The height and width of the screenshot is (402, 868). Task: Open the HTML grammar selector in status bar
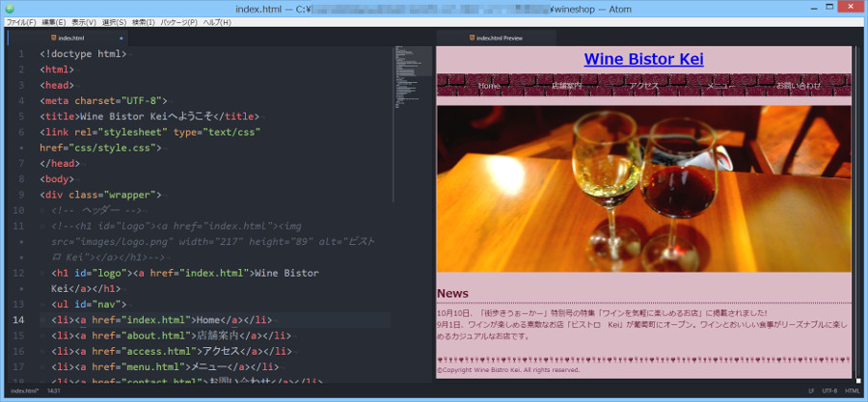pos(852,391)
